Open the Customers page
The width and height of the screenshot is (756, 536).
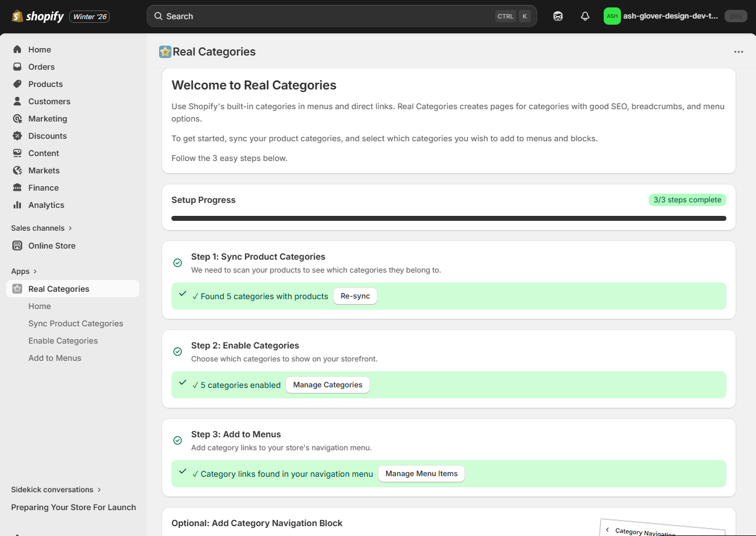(x=49, y=101)
